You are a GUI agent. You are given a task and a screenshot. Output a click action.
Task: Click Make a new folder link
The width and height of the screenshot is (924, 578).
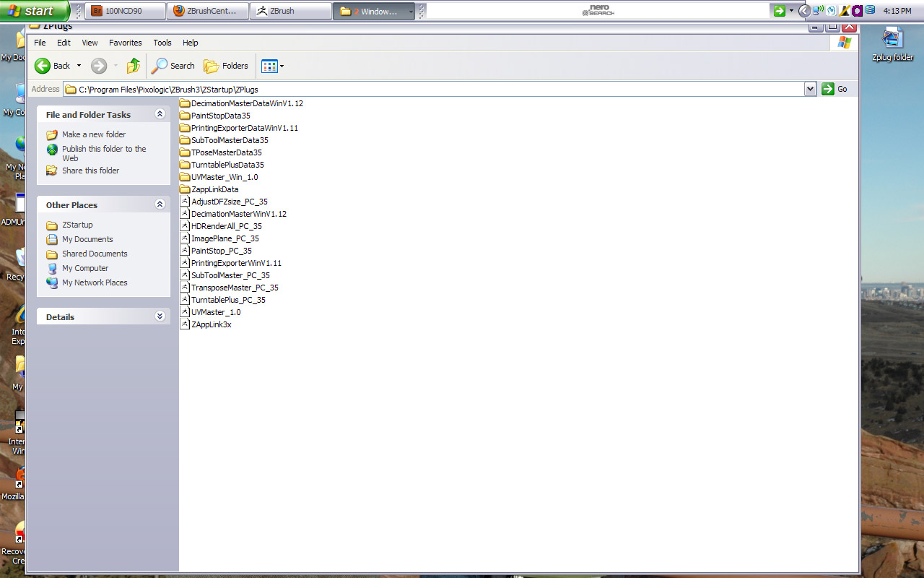point(94,134)
